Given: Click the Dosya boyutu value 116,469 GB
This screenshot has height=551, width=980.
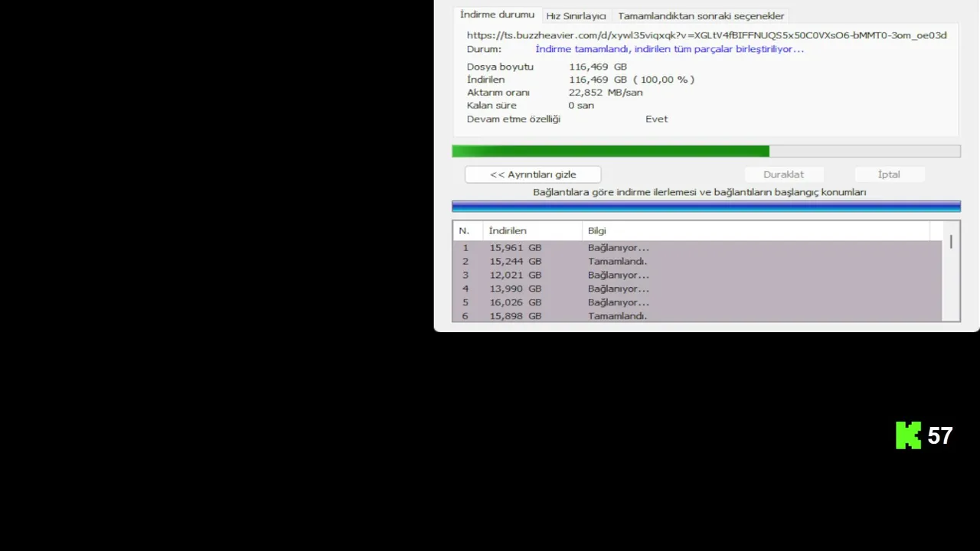Looking at the screenshot, I should point(597,67).
